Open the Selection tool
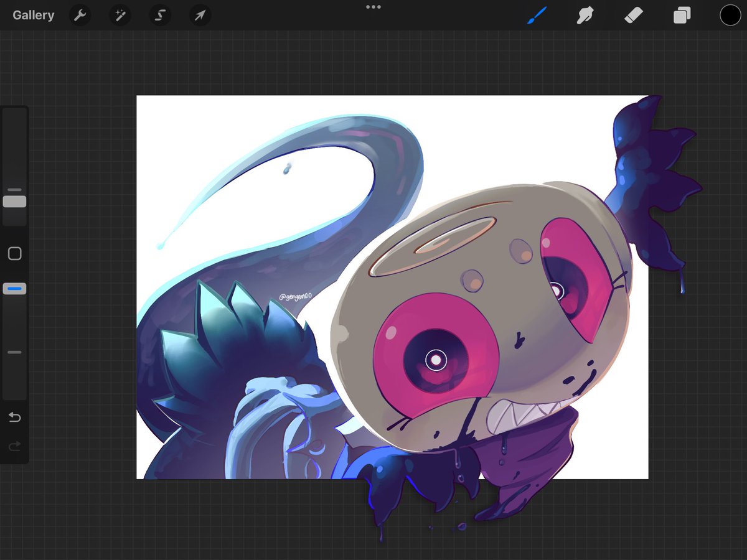747x560 pixels. click(x=159, y=15)
